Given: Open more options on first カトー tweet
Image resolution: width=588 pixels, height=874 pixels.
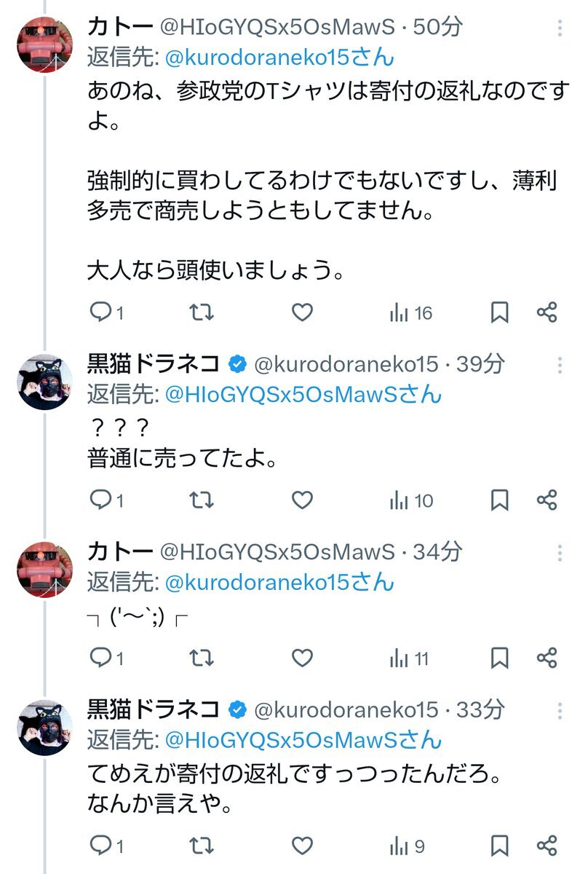Looking at the screenshot, I should point(560,28).
